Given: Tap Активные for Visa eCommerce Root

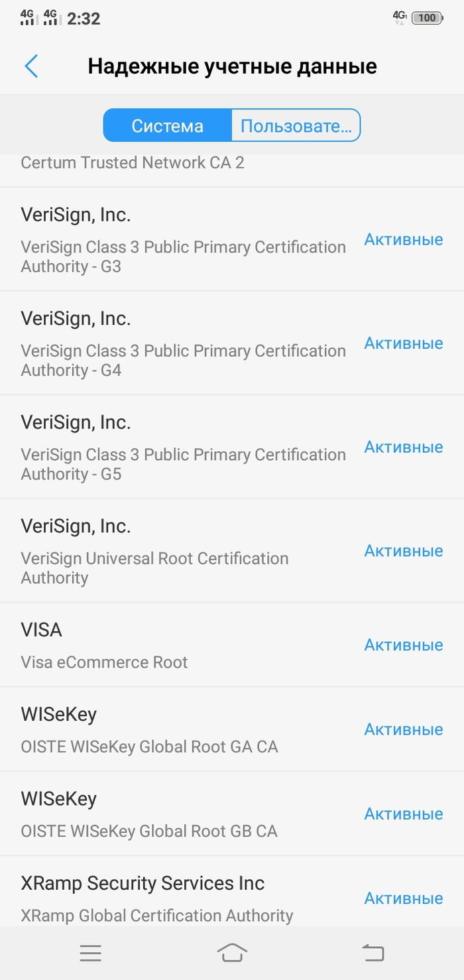Looking at the screenshot, I should point(403,645).
